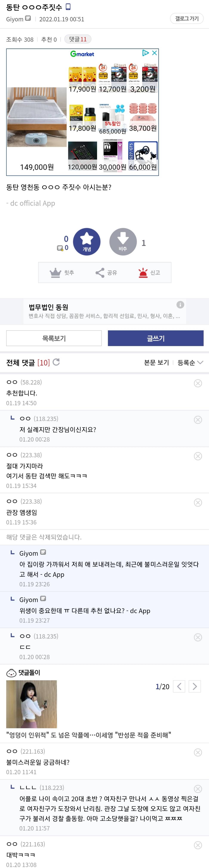Open the 댓글돌이 article thumbnail image
This screenshot has width=209, height=868.
[32, 704]
